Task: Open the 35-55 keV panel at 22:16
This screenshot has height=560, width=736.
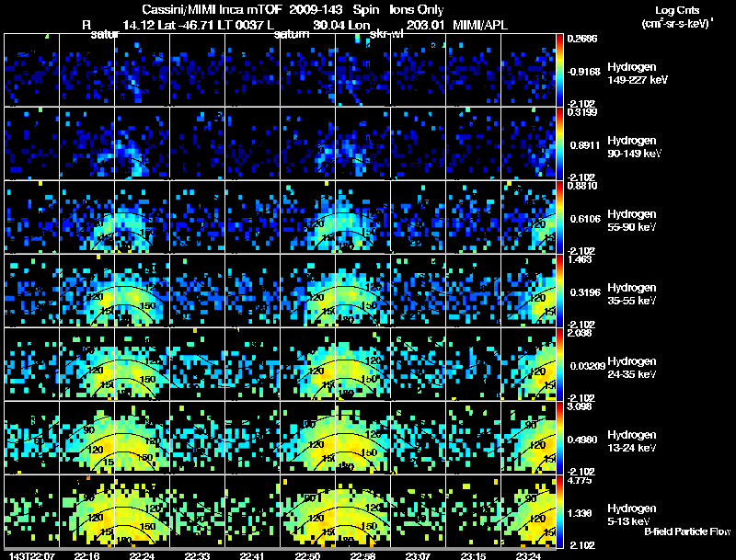Action: (86, 291)
